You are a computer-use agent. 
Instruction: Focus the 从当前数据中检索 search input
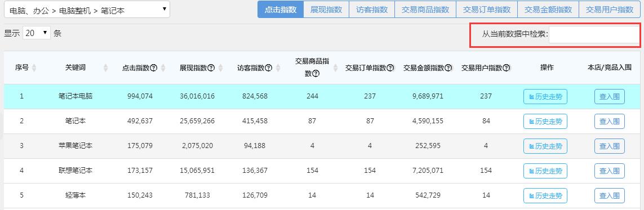coord(594,35)
